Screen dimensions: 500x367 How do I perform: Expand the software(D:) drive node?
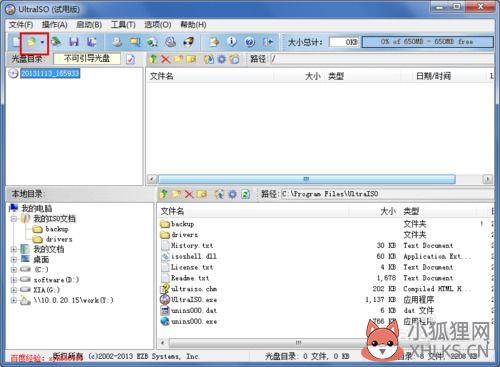14,279
